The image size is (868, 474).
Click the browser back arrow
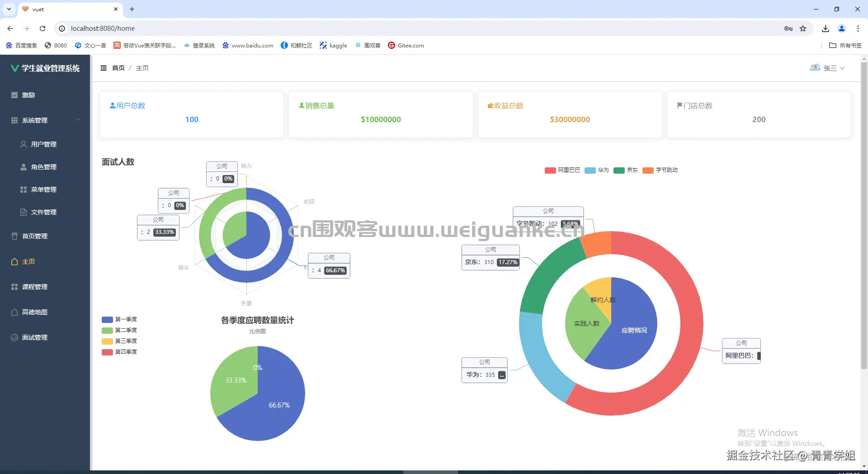point(10,28)
